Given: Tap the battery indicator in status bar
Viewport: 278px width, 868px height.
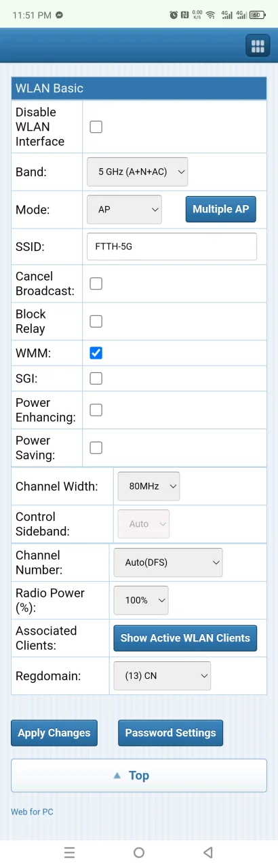Looking at the screenshot, I should [257, 14].
